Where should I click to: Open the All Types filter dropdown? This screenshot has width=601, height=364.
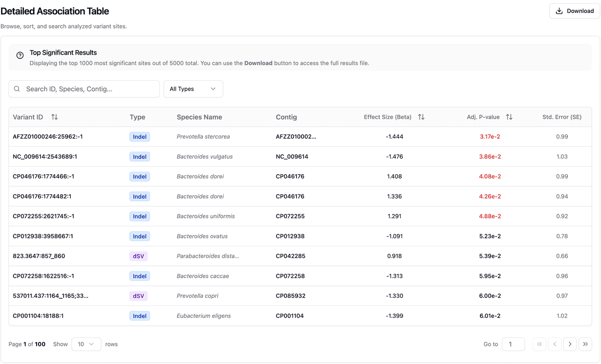(193, 89)
